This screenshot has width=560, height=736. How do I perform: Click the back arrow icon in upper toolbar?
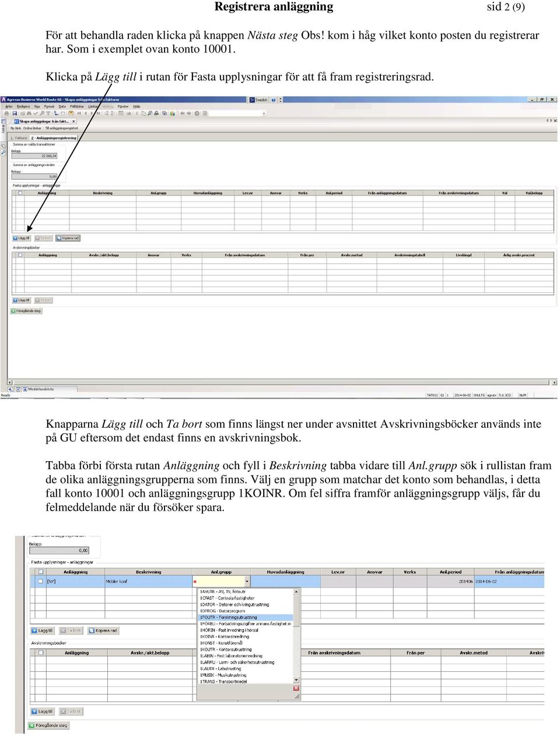(182, 113)
